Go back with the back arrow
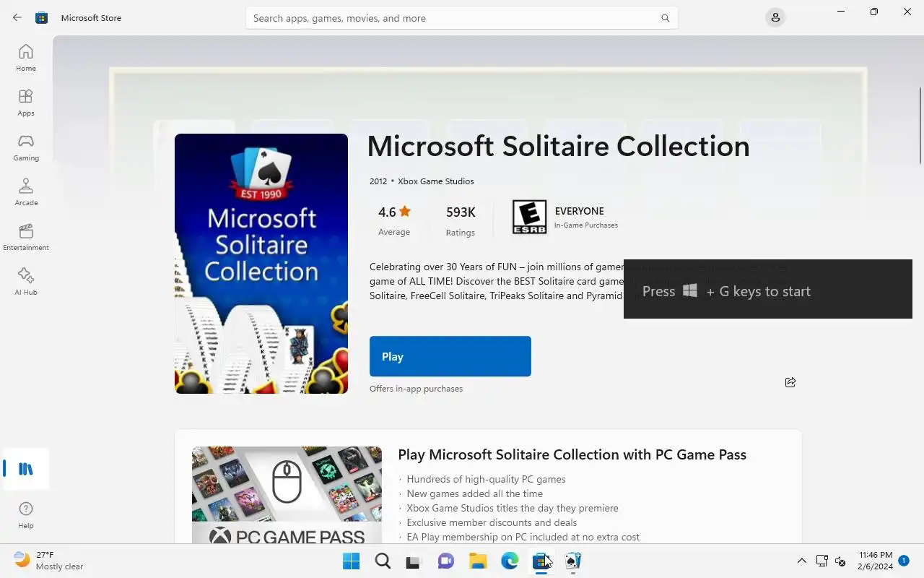Viewport: 924px width, 578px height. point(17,17)
